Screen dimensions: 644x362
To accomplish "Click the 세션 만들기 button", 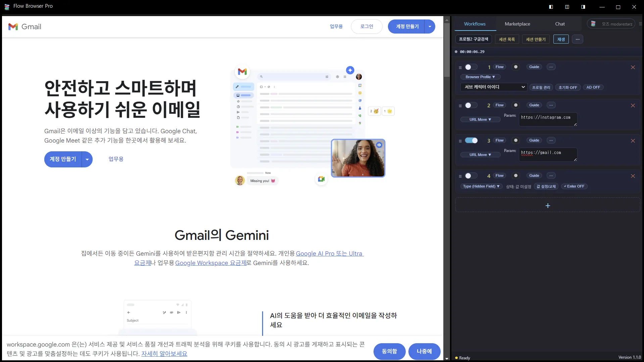I will pos(536,39).
